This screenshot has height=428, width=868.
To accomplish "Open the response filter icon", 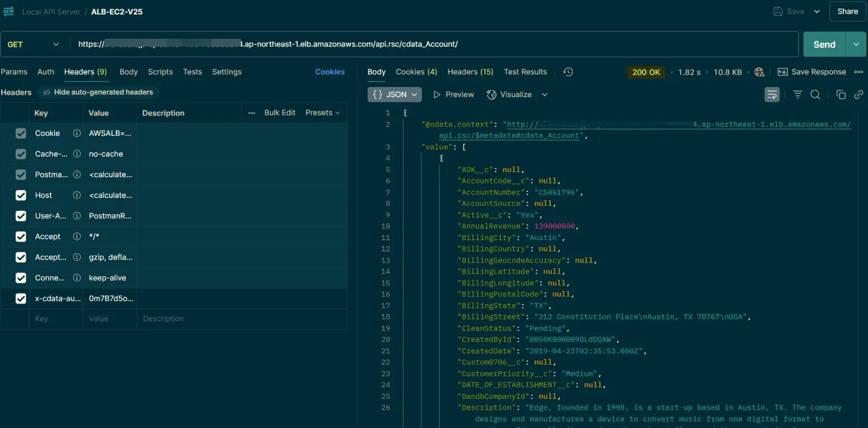I will tap(797, 95).
